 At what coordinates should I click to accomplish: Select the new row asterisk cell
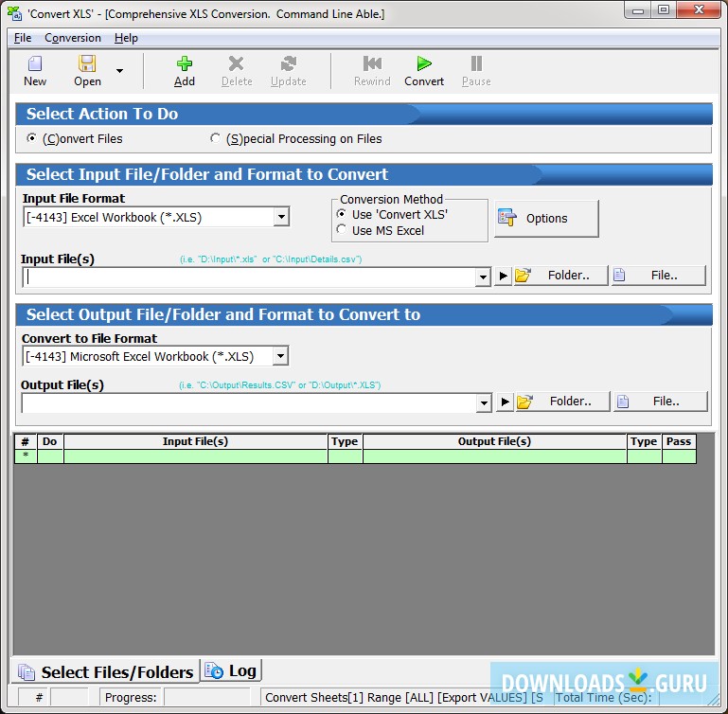26,456
